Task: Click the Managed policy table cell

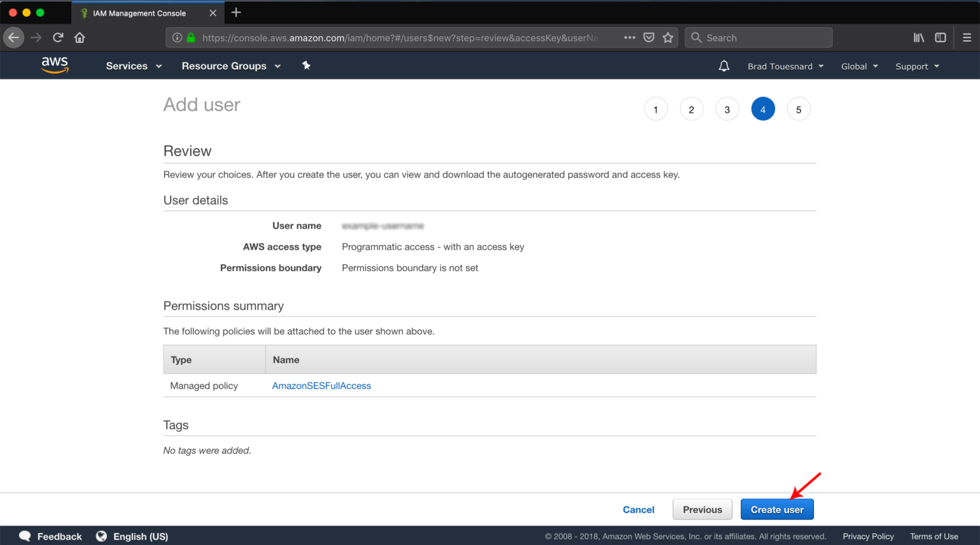Action: point(204,386)
